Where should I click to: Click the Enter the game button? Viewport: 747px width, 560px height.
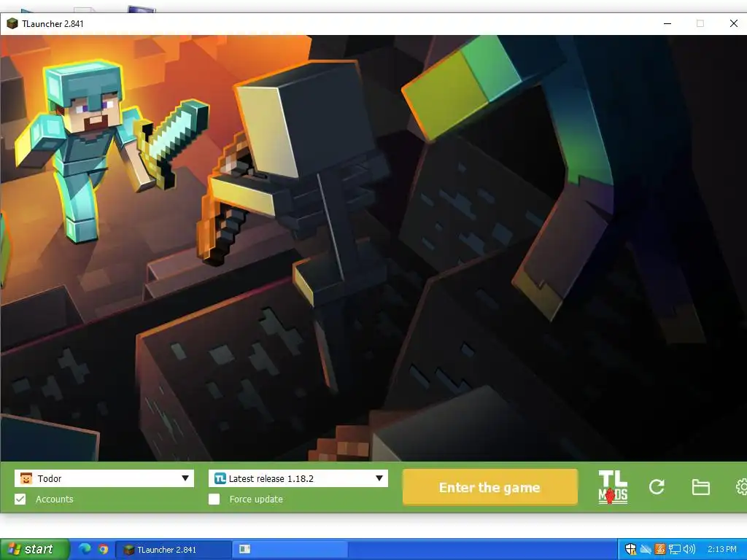coord(489,487)
